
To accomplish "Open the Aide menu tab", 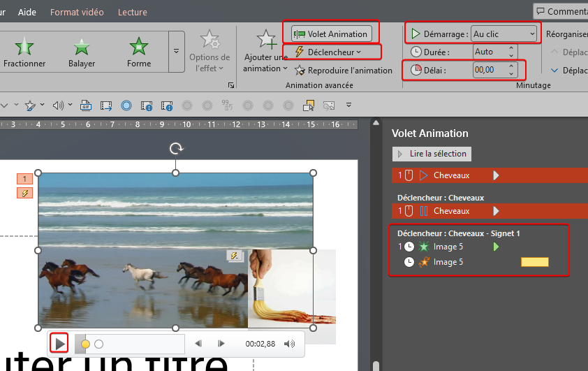I will pyautogui.click(x=27, y=12).
